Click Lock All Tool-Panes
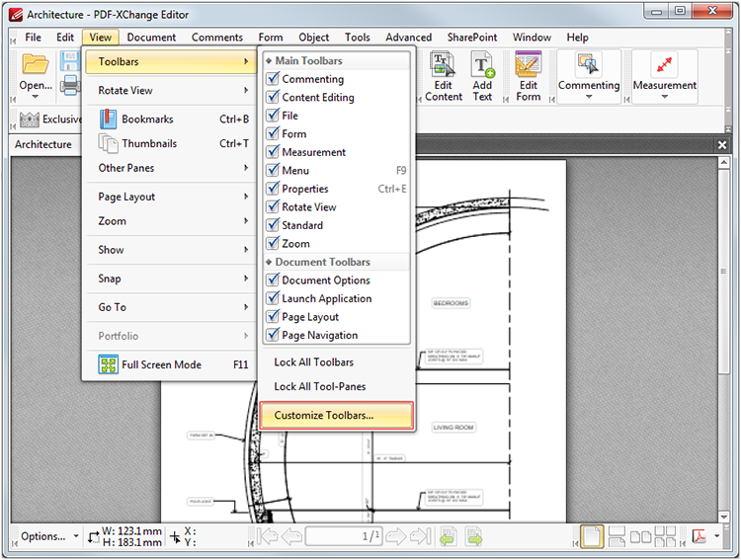 337,386
